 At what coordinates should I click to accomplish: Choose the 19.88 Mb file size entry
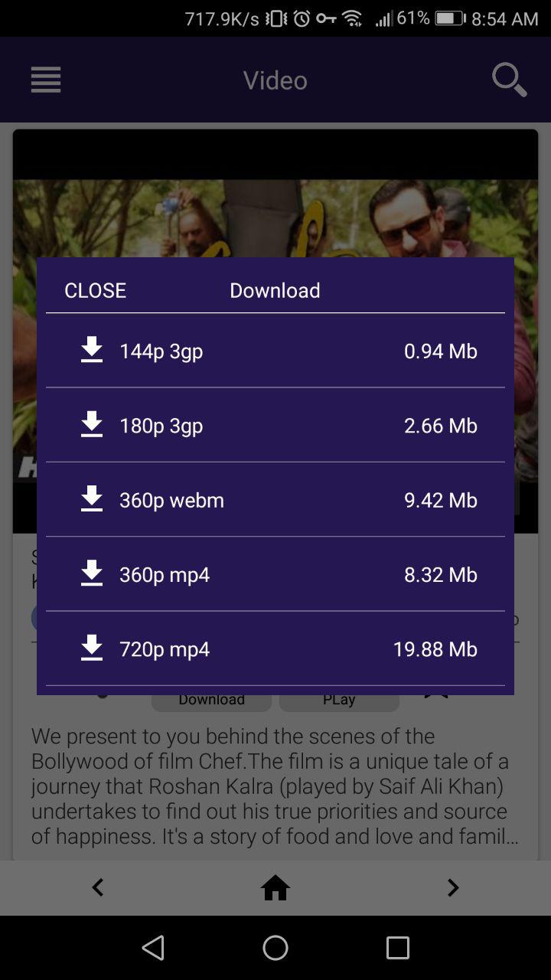pos(435,649)
